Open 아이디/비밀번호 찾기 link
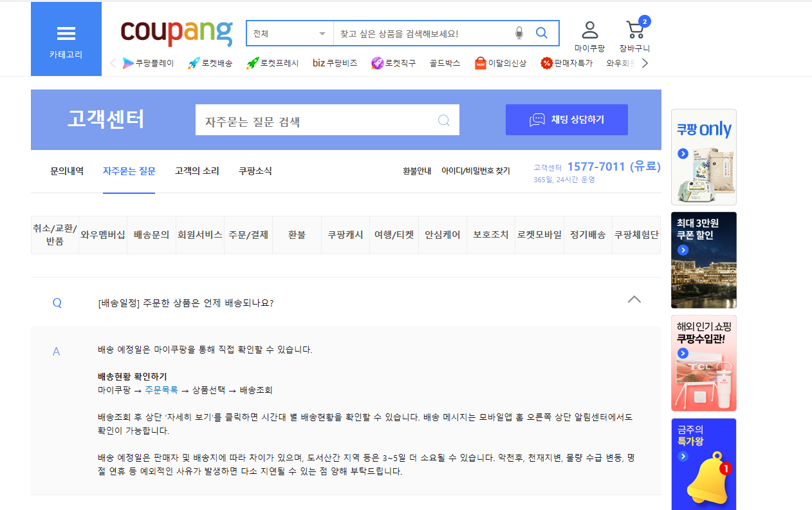Screen dimensions: 812x510 coord(475,171)
